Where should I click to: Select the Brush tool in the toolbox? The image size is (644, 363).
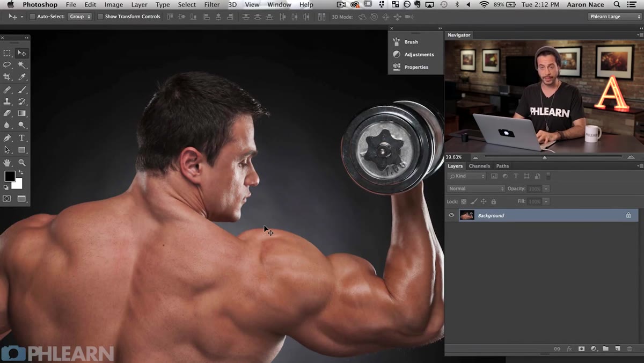[22, 89]
